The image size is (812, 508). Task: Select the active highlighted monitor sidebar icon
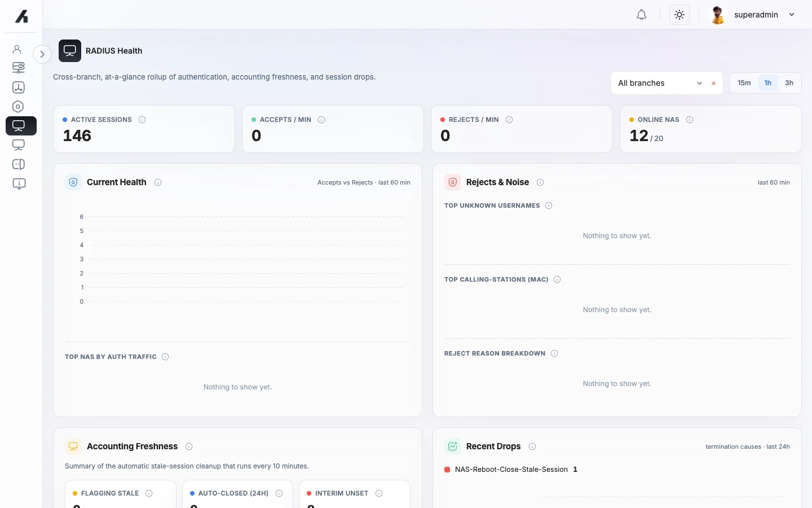[x=21, y=126]
